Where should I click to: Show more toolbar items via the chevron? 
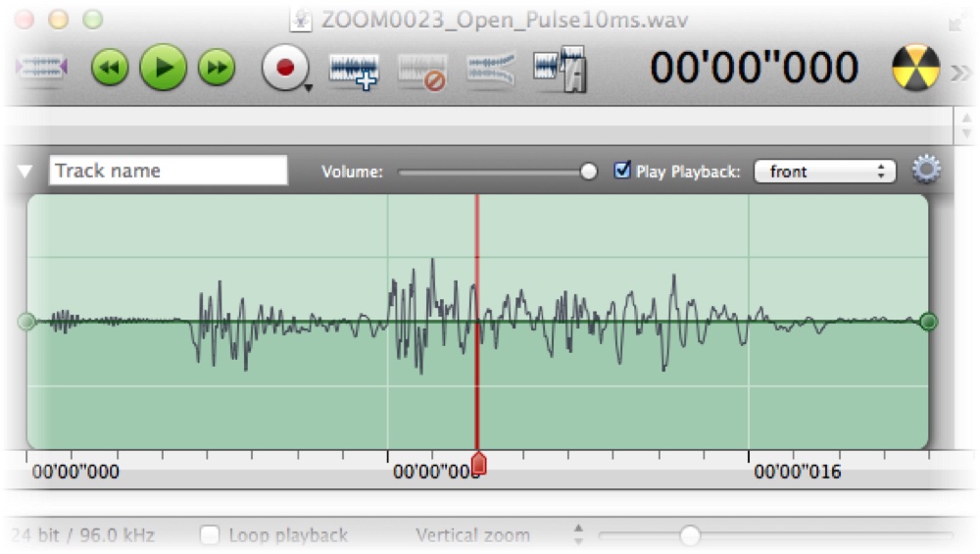(x=960, y=73)
